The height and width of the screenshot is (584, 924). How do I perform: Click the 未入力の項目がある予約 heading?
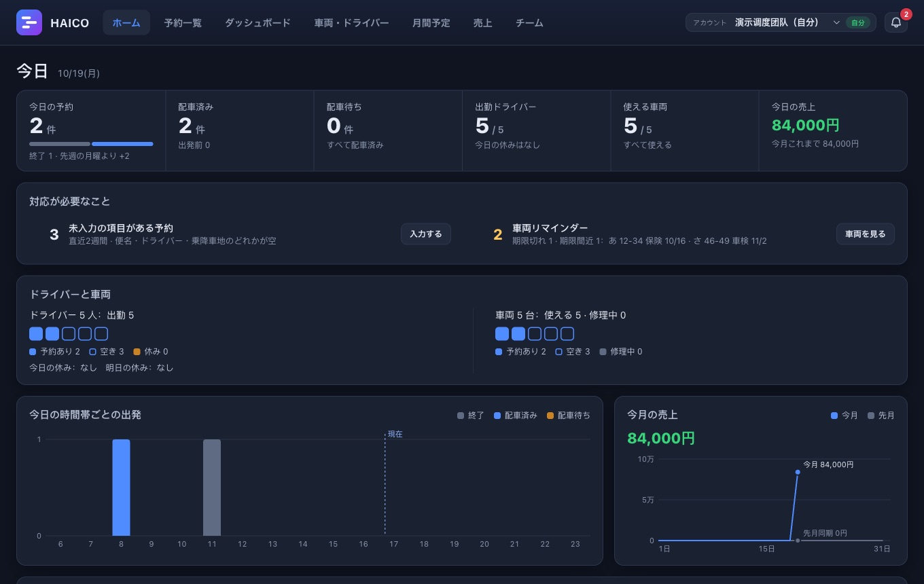pyautogui.click(x=121, y=228)
